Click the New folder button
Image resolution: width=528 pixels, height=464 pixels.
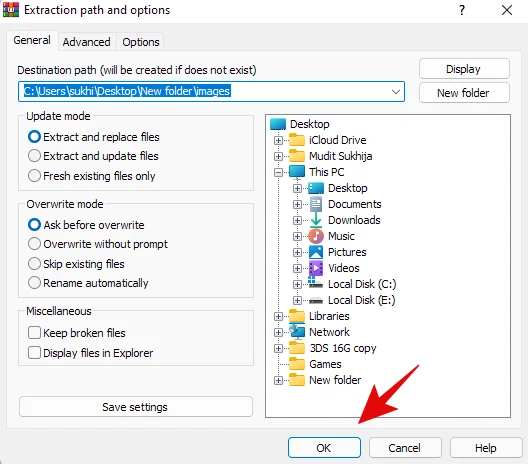tap(464, 93)
